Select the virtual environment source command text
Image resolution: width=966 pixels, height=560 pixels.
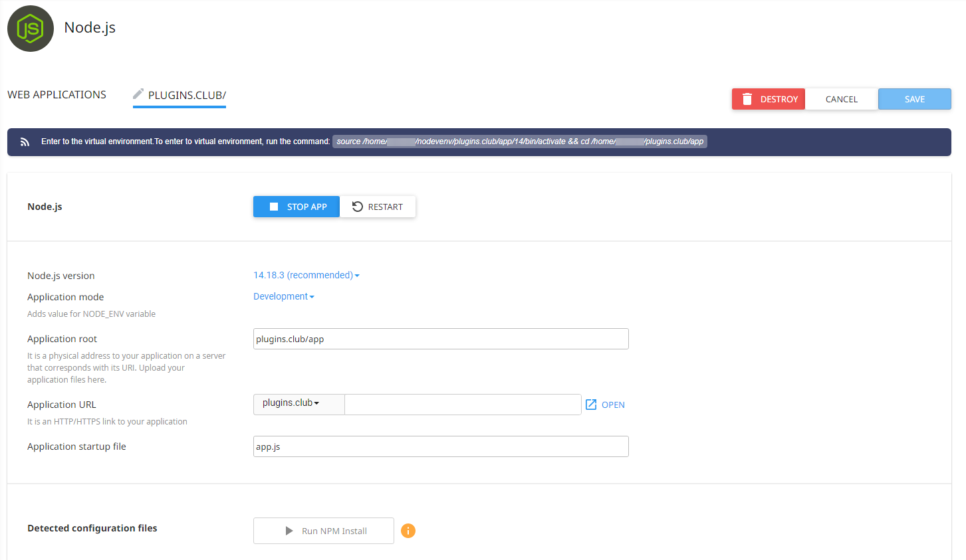tap(520, 141)
